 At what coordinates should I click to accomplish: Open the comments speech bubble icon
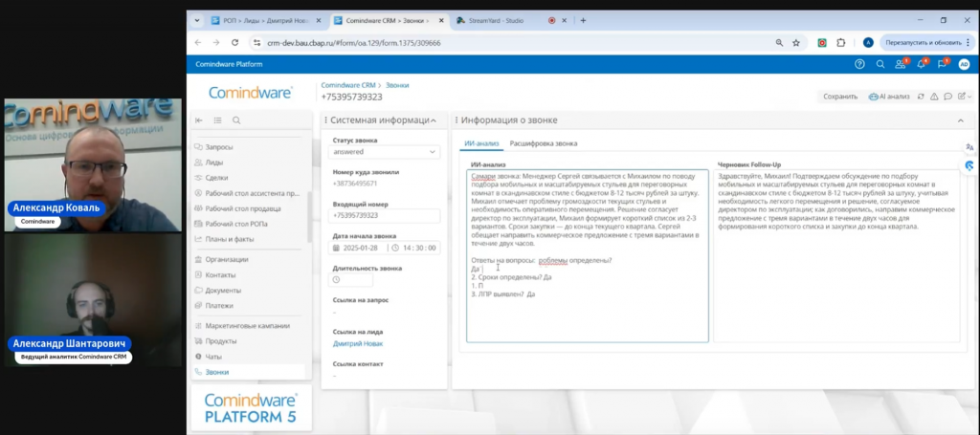click(x=948, y=97)
